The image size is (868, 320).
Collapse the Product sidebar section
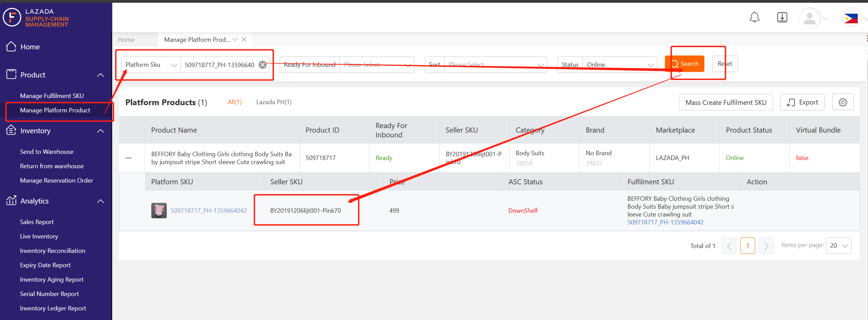coord(101,75)
